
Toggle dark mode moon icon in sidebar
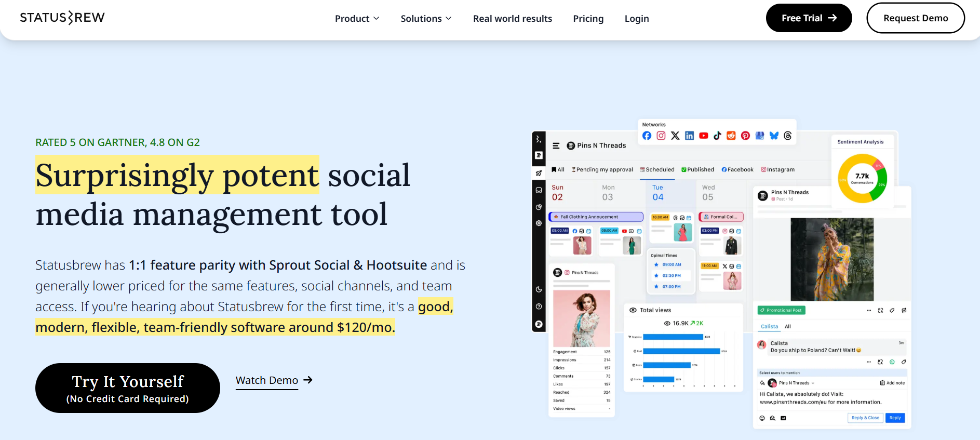539,289
